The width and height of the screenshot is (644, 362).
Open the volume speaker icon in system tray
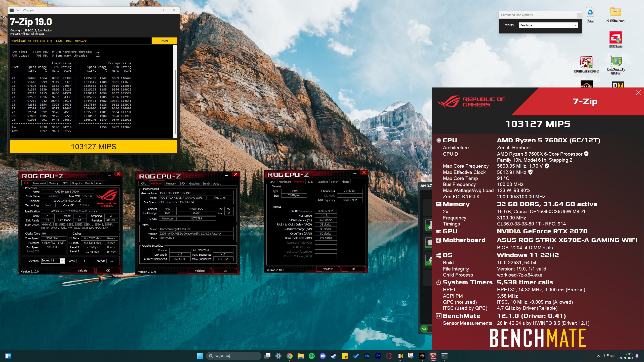pyautogui.click(x=612, y=356)
